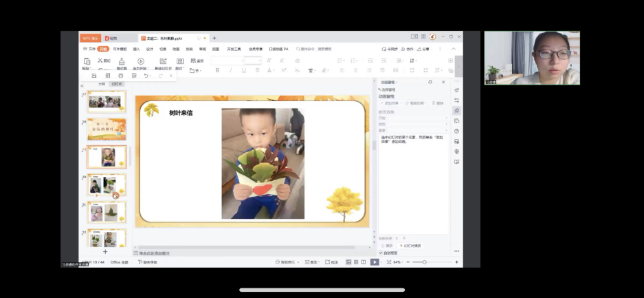
Task: Click the Undo arrow icon
Action: tap(146, 76)
